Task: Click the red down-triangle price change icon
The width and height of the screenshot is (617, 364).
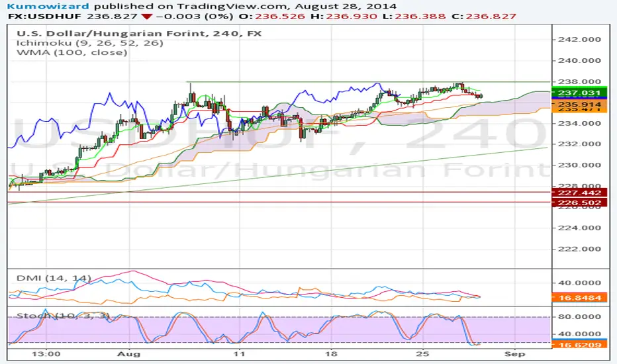Action: click(146, 17)
